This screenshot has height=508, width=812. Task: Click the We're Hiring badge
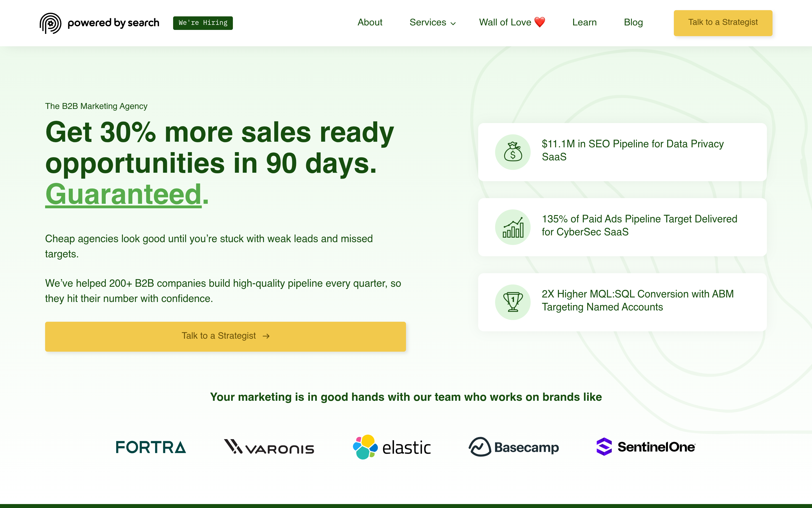coord(203,23)
